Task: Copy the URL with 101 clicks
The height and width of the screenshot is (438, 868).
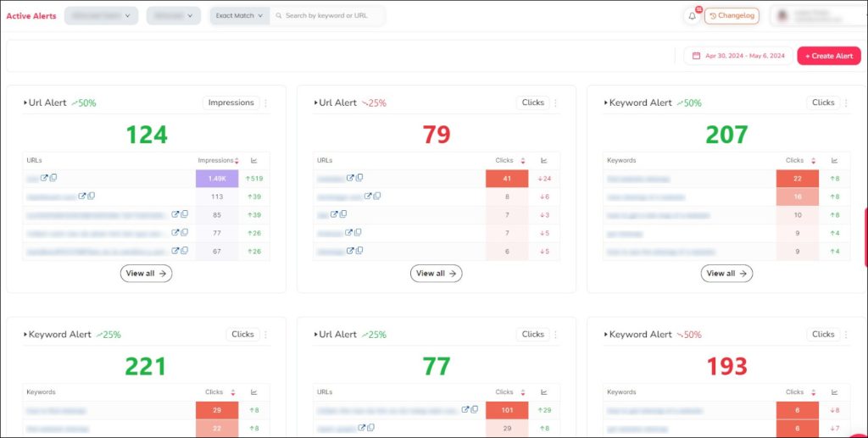Action: [475, 409]
